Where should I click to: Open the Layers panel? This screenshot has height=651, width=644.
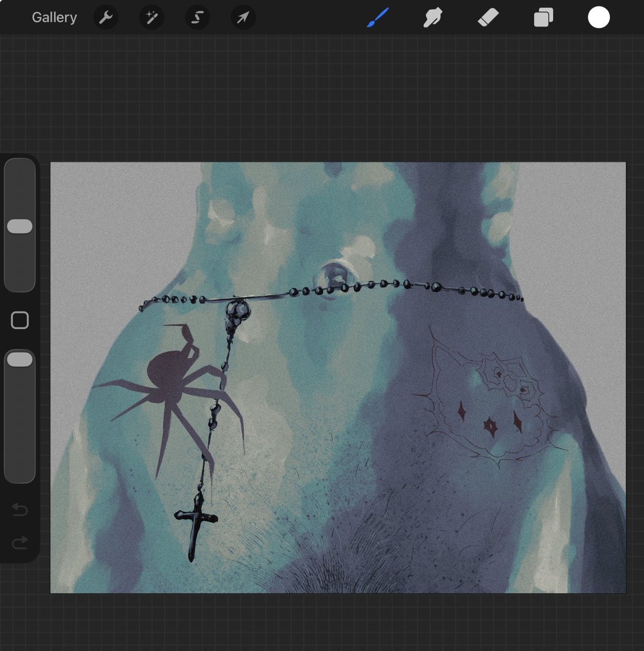pyautogui.click(x=543, y=17)
